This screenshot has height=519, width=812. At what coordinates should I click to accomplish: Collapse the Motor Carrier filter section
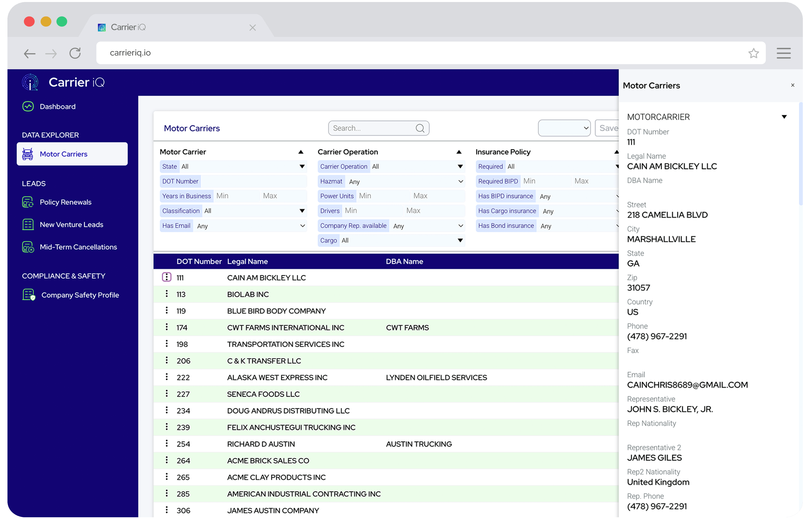(x=301, y=152)
